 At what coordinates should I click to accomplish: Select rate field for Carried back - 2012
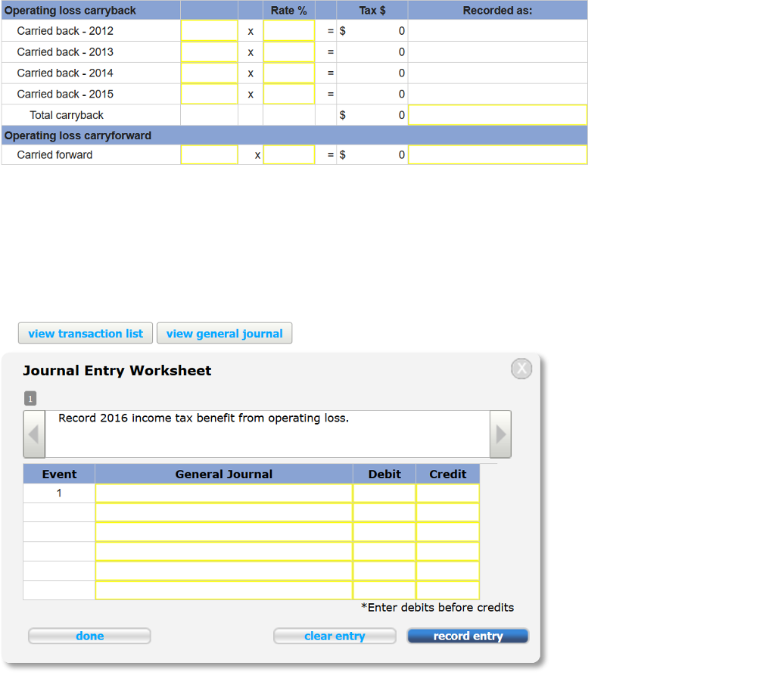(289, 31)
